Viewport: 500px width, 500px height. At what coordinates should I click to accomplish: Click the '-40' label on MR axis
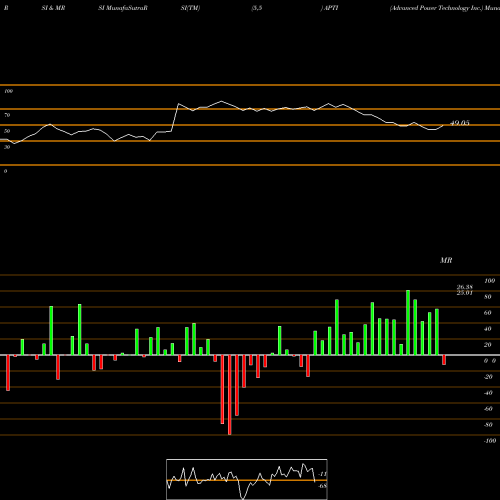[488, 393]
